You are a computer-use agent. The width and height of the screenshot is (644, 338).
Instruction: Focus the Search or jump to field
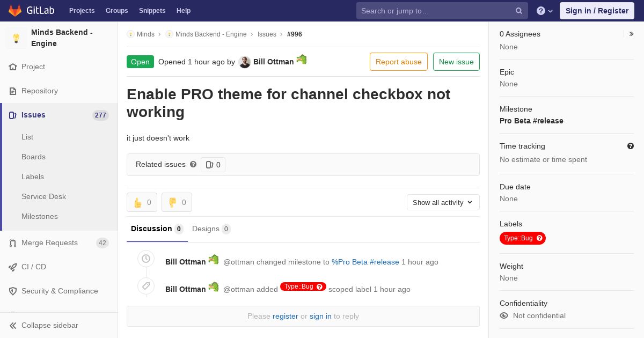click(x=442, y=11)
